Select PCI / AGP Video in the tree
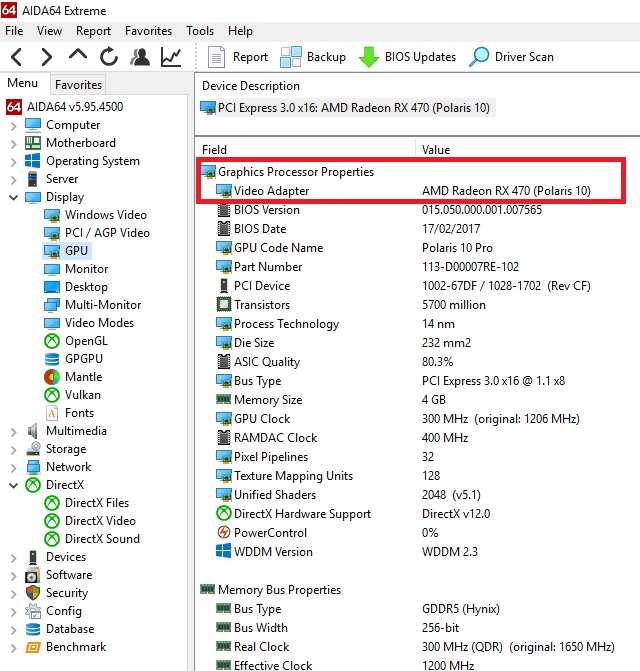Image resolution: width=640 pixels, height=671 pixels. click(x=97, y=233)
